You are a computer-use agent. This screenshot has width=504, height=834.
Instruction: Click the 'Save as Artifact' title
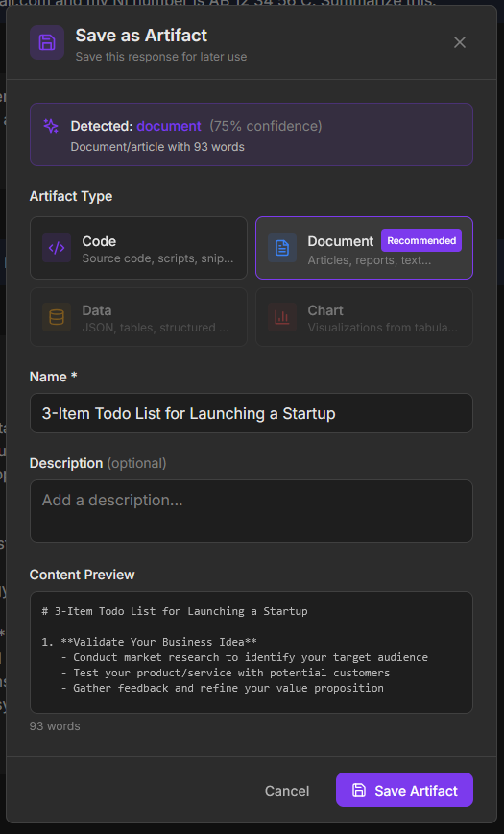(x=141, y=36)
